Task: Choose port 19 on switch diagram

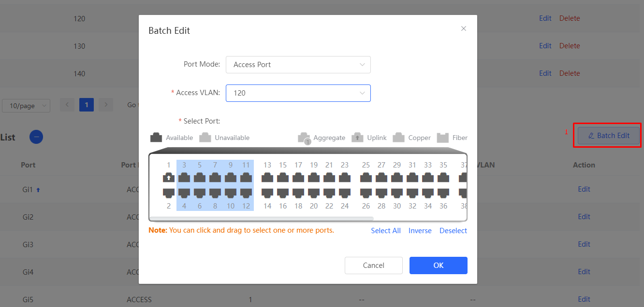Action: (314, 178)
